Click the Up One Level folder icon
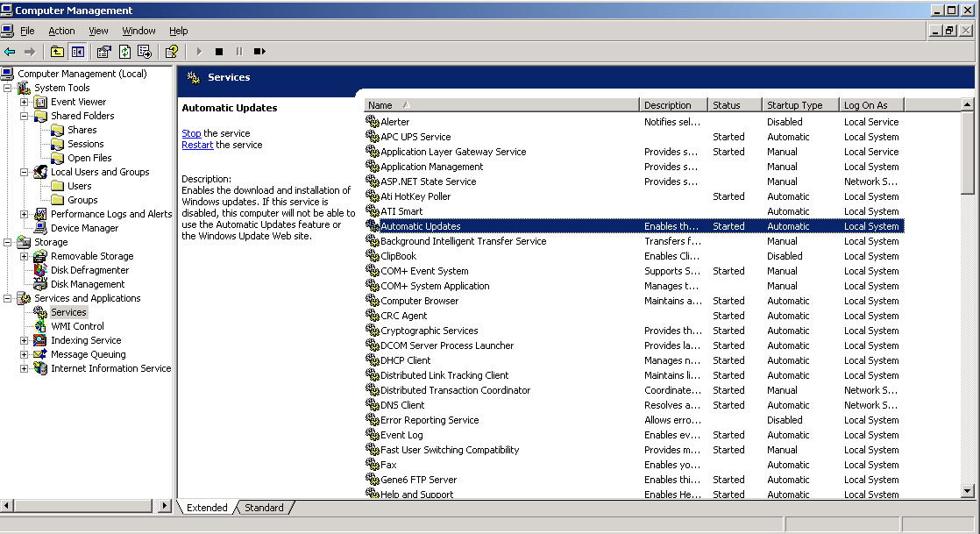This screenshot has width=980, height=534. point(57,52)
